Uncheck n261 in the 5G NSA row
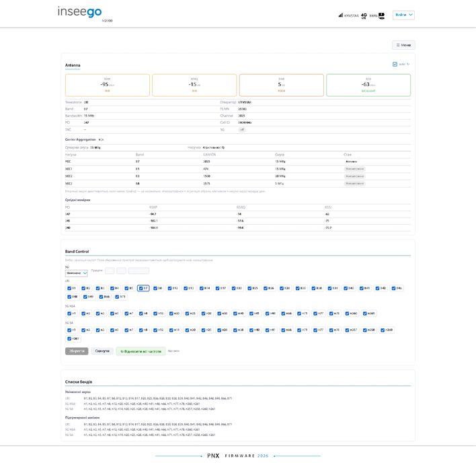This screenshot has height=471, width=476. coord(365,314)
